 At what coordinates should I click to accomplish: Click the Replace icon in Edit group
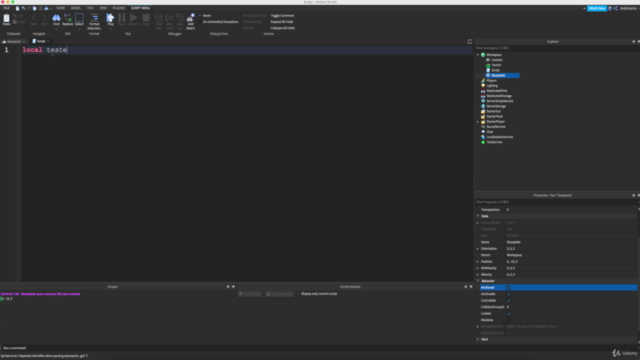click(x=68, y=18)
